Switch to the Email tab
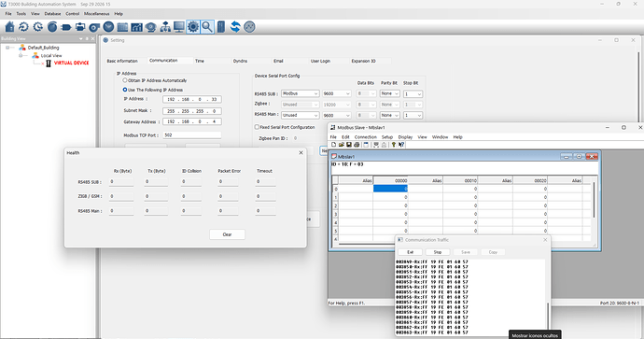 click(x=278, y=61)
